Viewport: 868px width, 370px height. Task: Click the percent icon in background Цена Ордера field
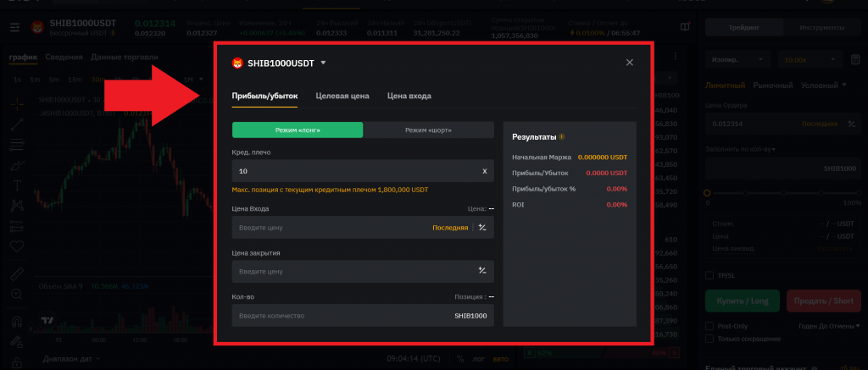pyautogui.click(x=852, y=124)
